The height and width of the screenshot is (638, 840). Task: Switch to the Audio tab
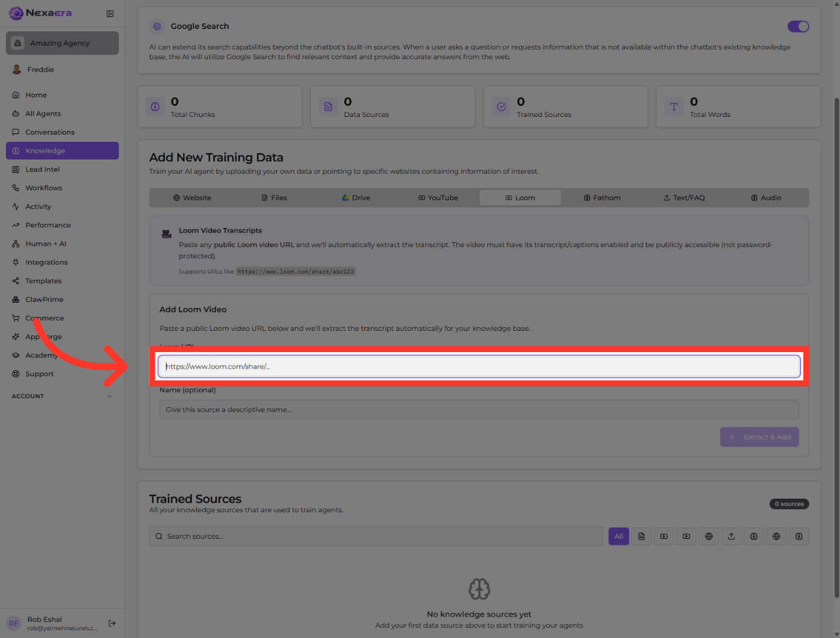pos(766,198)
